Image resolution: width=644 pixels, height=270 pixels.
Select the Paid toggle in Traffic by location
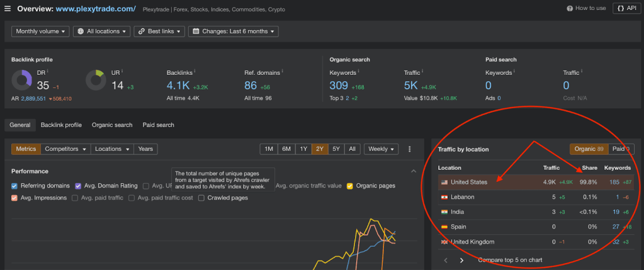click(x=621, y=149)
